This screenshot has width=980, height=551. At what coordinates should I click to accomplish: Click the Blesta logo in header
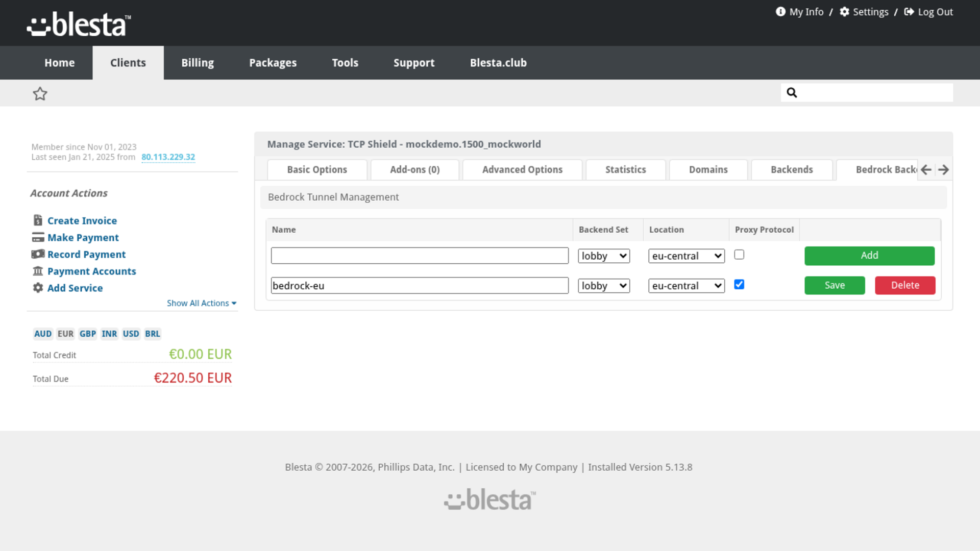(x=79, y=24)
